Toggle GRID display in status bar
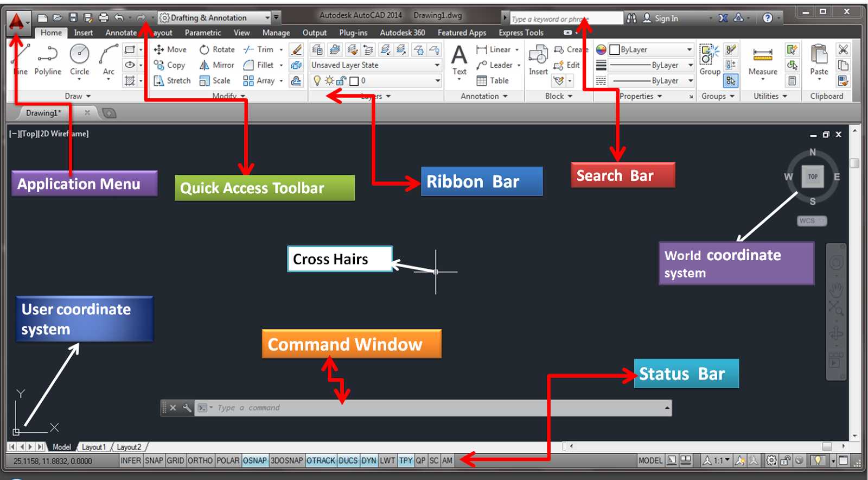868x480 pixels. pos(175,460)
